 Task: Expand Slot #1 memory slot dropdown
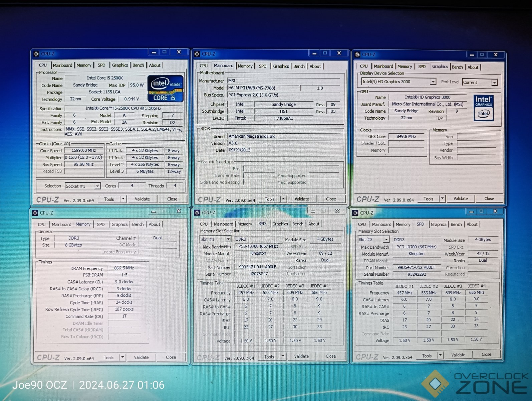(228, 239)
